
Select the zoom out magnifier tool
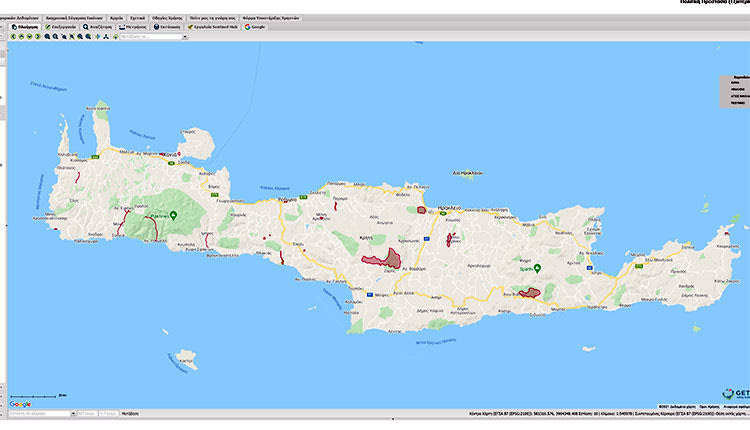(55, 36)
